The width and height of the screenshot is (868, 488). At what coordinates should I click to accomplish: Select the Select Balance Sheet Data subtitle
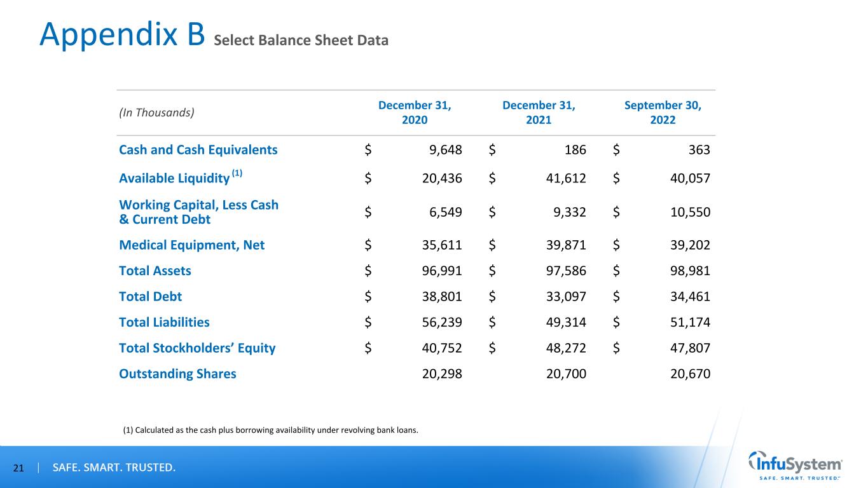(x=301, y=41)
